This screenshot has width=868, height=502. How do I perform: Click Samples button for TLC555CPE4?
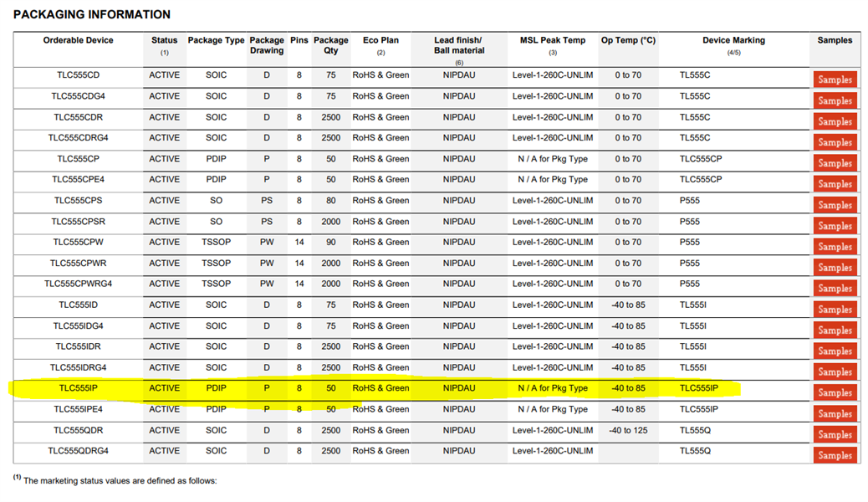pos(835,184)
